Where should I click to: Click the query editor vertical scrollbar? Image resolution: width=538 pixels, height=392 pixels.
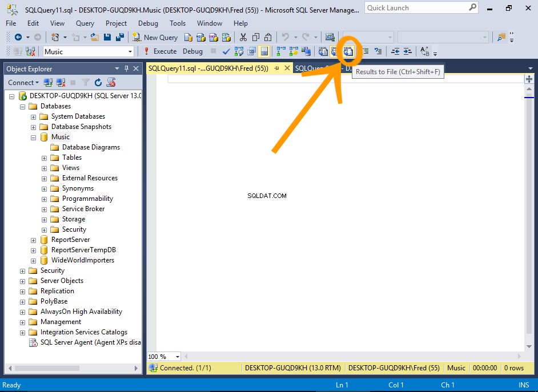(x=529, y=213)
